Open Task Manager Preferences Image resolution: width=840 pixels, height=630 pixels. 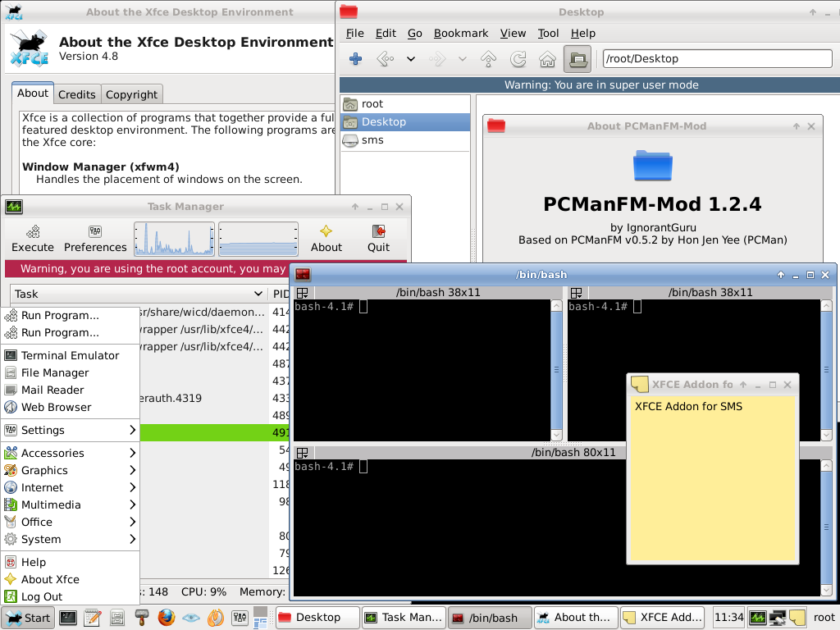[x=95, y=238]
